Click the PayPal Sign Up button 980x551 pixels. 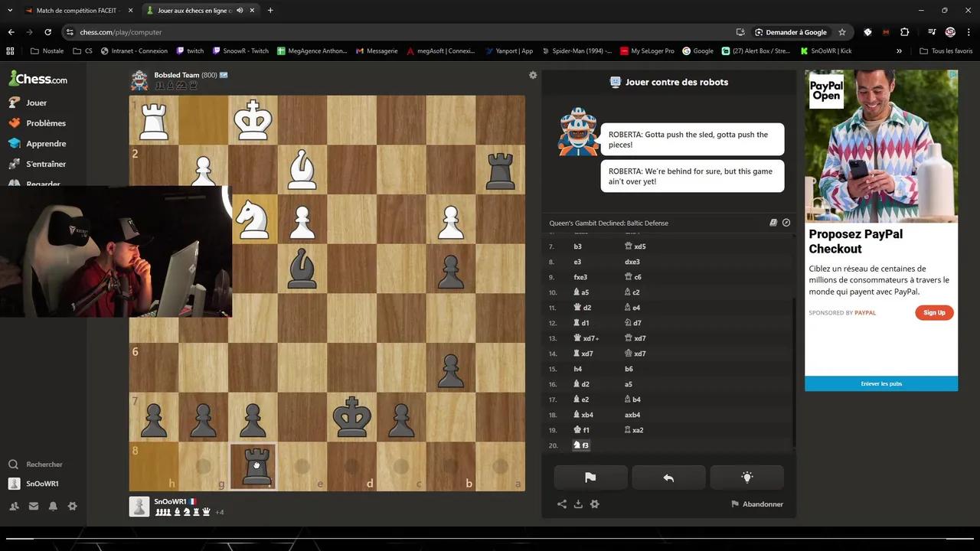pyautogui.click(x=934, y=312)
